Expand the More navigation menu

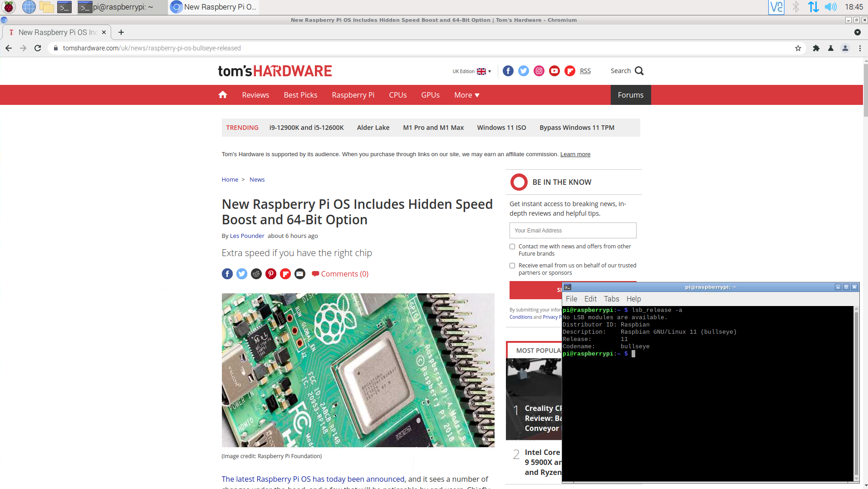click(466, 95)
